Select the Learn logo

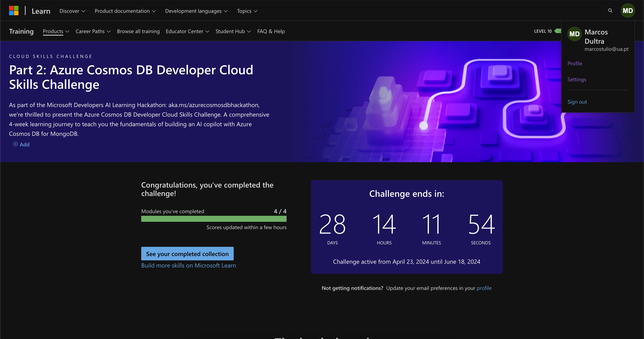click(x=41, y=11)
